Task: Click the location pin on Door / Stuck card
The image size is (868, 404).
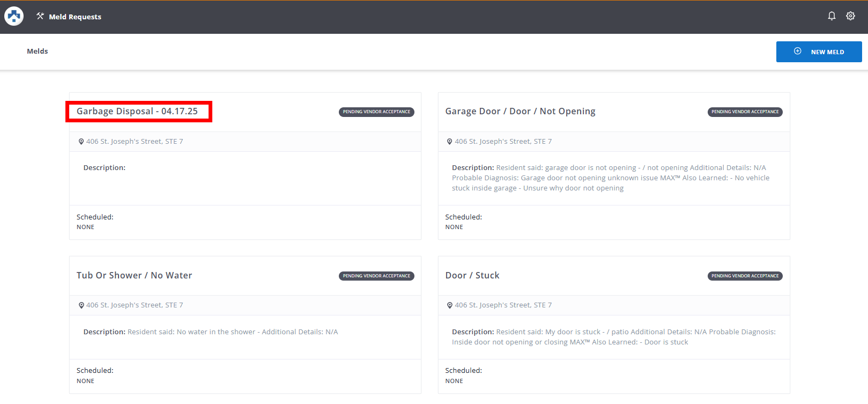Action: click(x=449, y=305)
